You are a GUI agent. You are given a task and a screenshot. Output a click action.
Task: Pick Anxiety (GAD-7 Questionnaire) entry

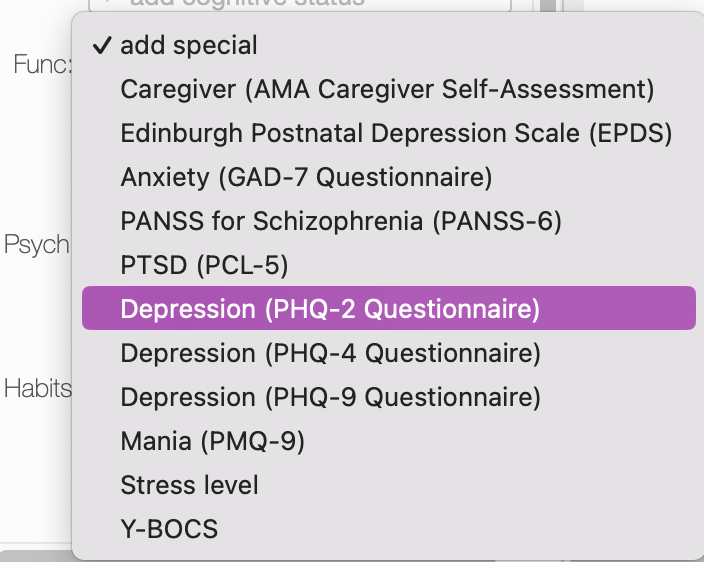coord(306,177)
